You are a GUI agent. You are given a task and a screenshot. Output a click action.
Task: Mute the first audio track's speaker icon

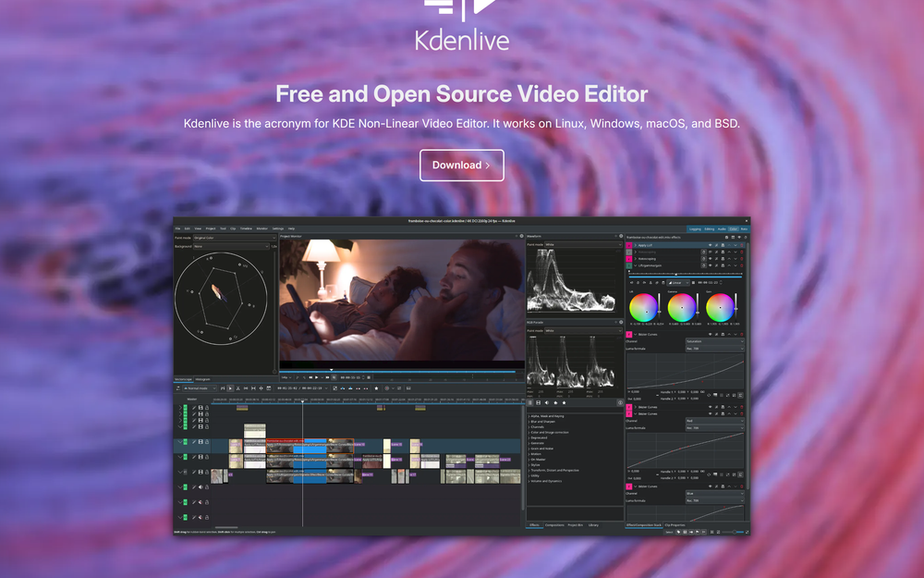point(201,487)
